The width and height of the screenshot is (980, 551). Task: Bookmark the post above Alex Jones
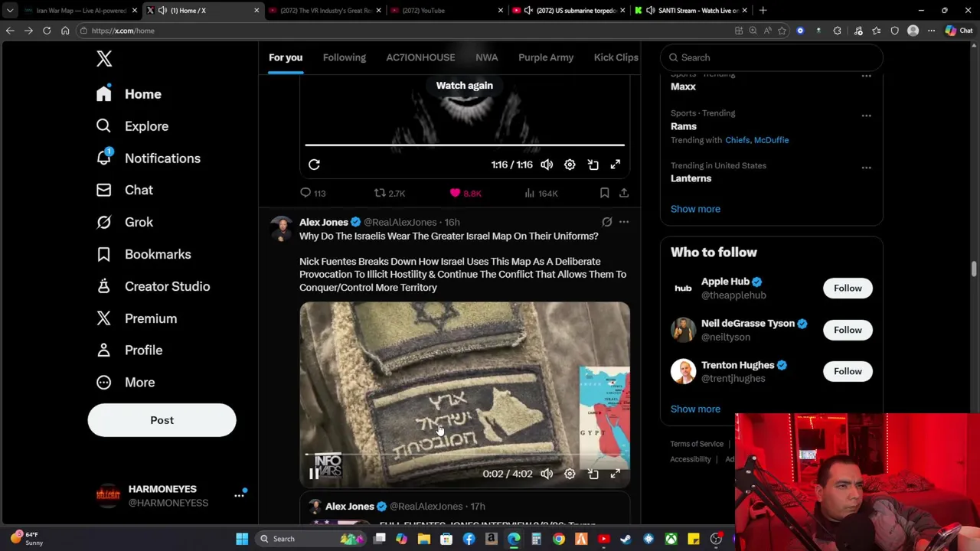[604, 194]
